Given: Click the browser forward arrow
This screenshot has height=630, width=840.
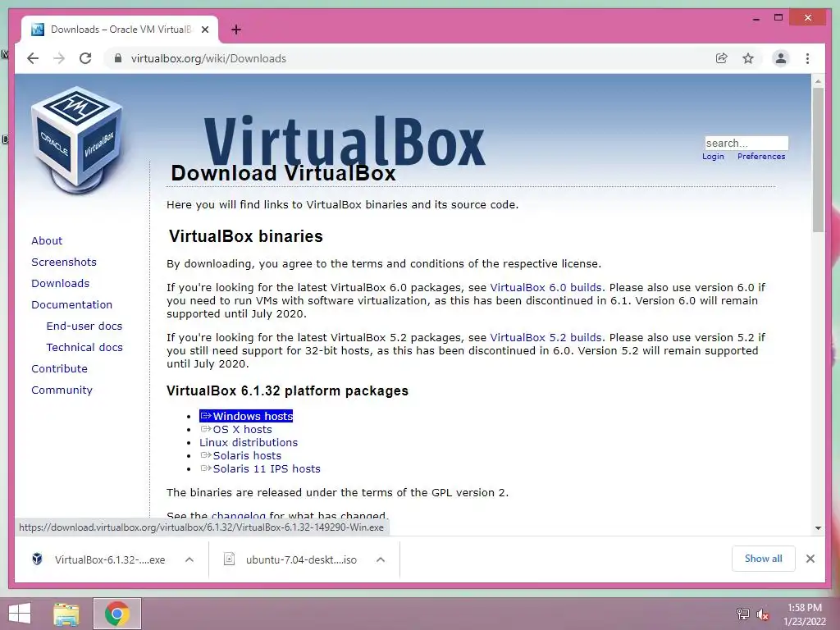Looking at the screenshot, I should [x=59, y=58].
